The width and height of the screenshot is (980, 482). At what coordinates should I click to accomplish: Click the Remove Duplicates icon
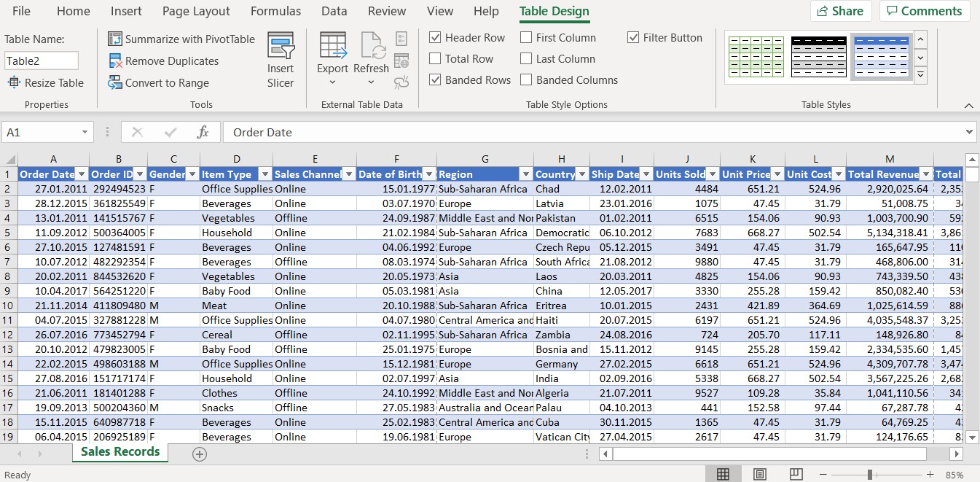point(115,61)
